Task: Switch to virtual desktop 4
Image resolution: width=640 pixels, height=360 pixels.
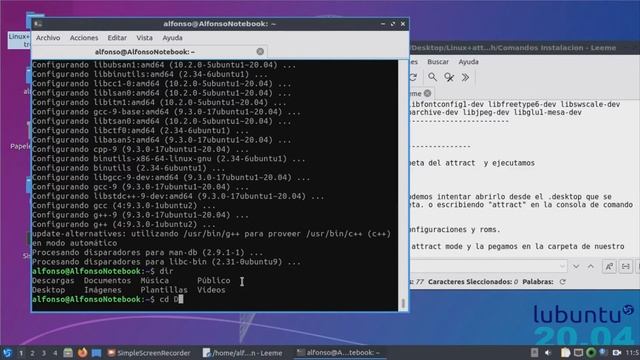Action: (55, 353)
